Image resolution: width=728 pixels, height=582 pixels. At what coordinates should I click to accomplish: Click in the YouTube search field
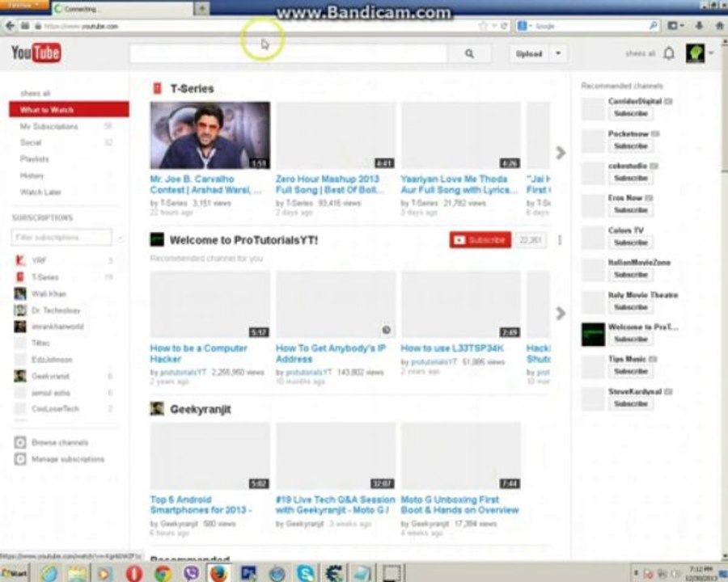click(288, 54)
